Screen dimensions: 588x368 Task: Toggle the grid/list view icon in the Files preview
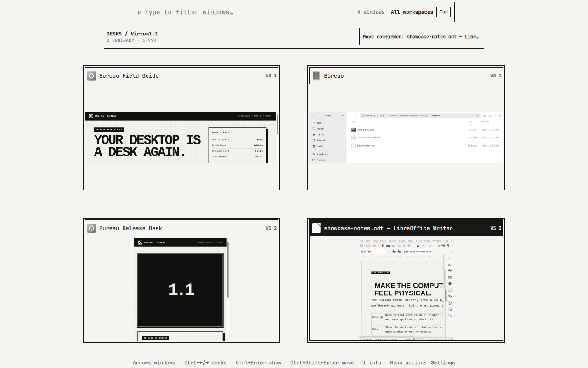pyautogui.click(x=490, y=115)
